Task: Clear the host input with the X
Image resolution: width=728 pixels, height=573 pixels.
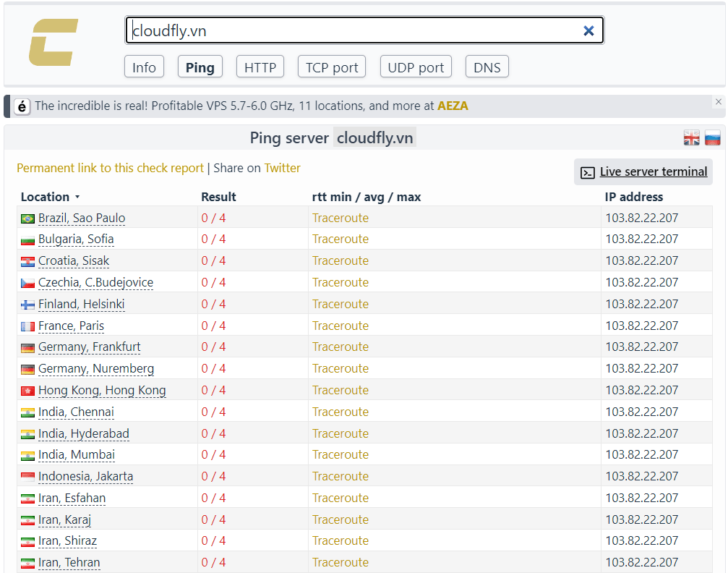Action: [x=588, y=30]
